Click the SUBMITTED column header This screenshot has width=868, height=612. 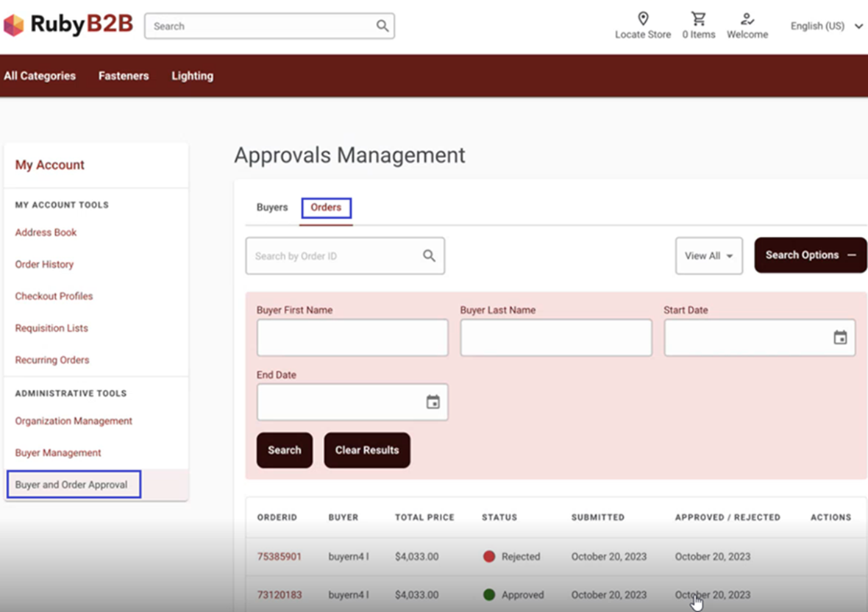(598, 517)
